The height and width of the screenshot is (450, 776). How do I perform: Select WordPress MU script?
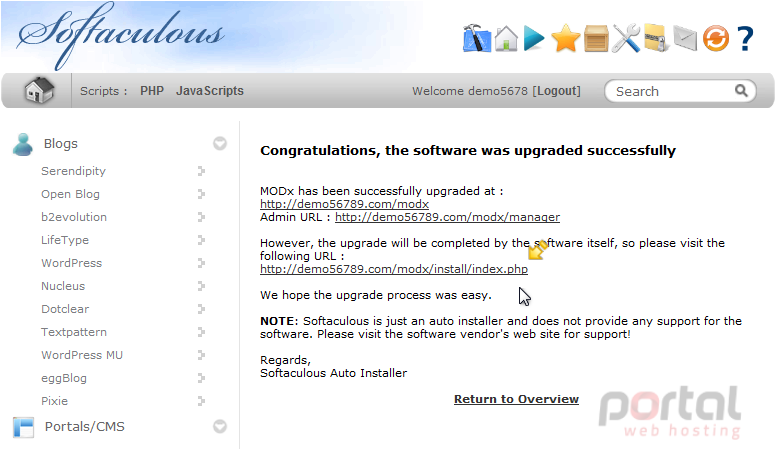coord(82,355)
